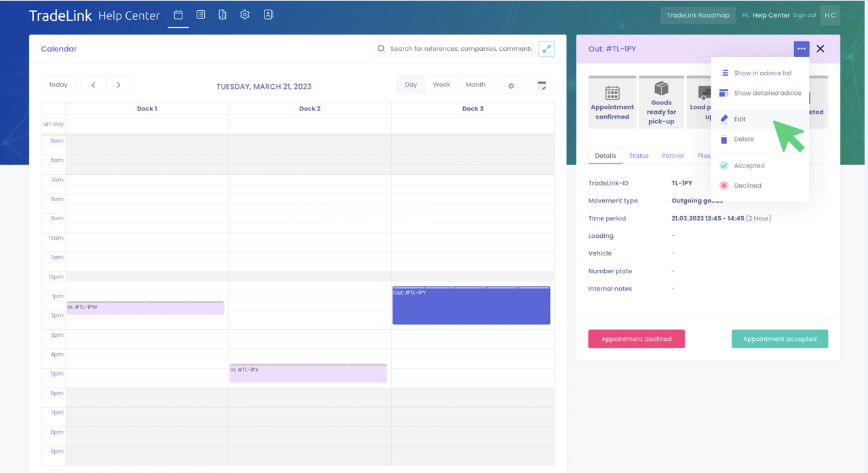Image resolution: width=868 pixels, height=473 pixels.
Task: Click the calendar settings gear near Month
Action: pos(511,85)
